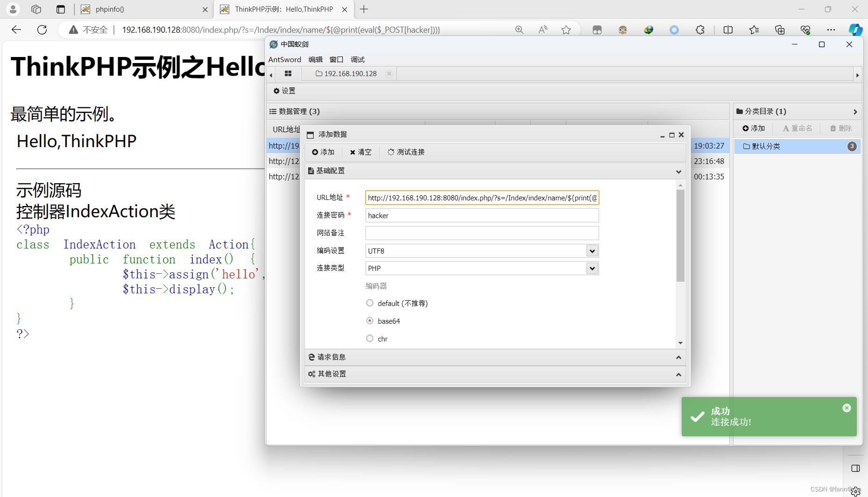
Task: Click the 清空 button in the add data dialog
Action: click(x=360, y=152)
